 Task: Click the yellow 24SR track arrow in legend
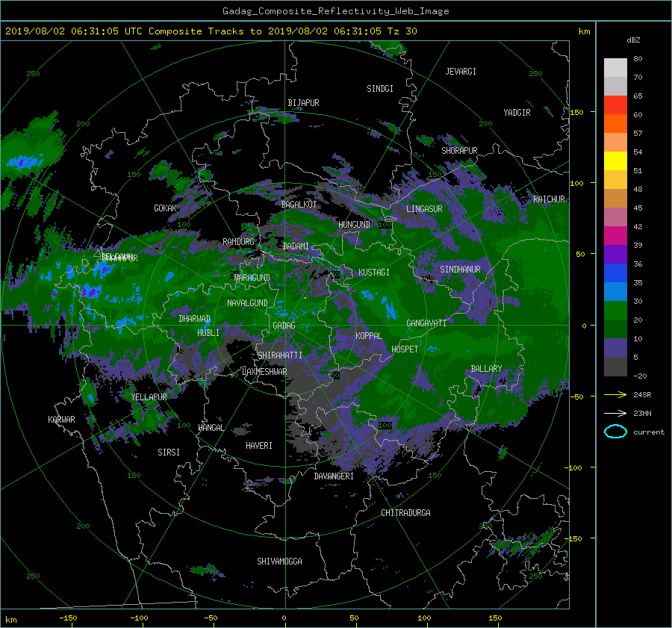[x=615, y=395]
